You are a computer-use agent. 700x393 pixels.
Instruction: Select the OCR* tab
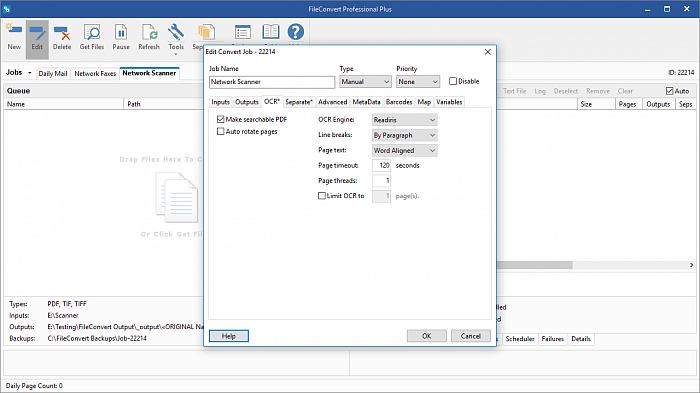point(272,102)
